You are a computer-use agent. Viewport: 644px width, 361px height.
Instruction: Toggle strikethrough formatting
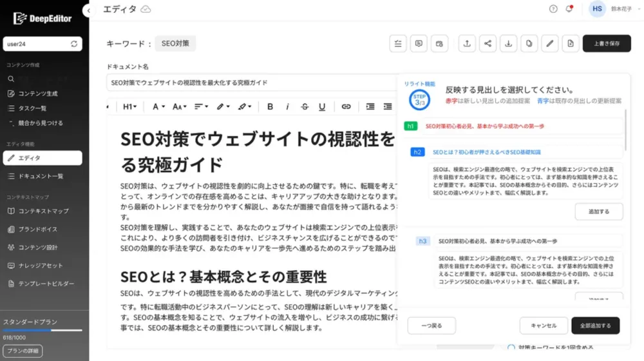305,106
